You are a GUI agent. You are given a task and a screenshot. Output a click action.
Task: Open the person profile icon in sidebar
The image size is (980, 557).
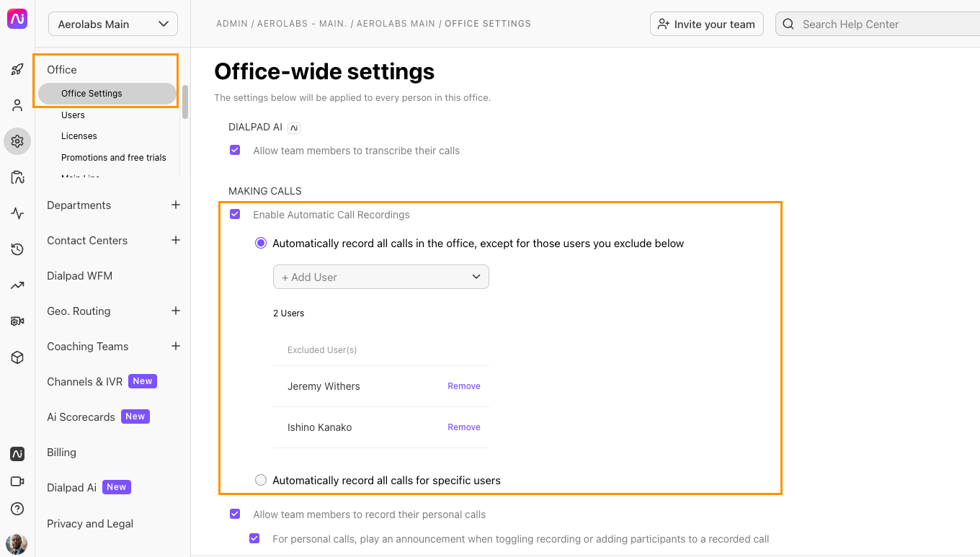pos(17,106)
